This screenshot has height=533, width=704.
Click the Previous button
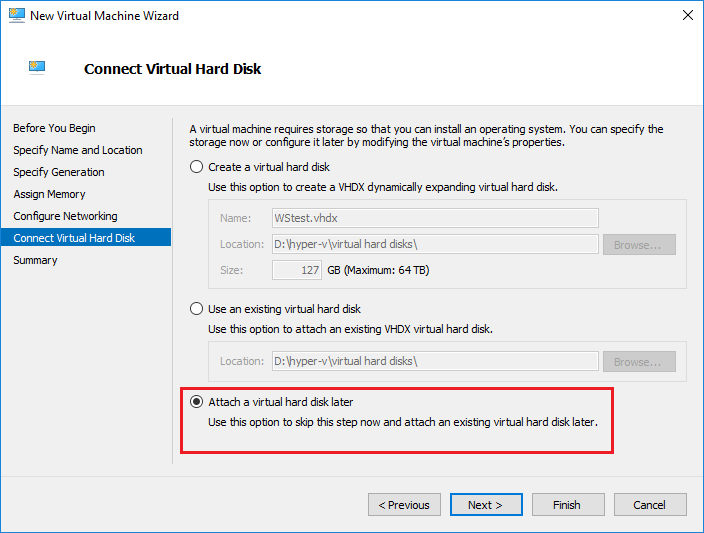(404, 505)
